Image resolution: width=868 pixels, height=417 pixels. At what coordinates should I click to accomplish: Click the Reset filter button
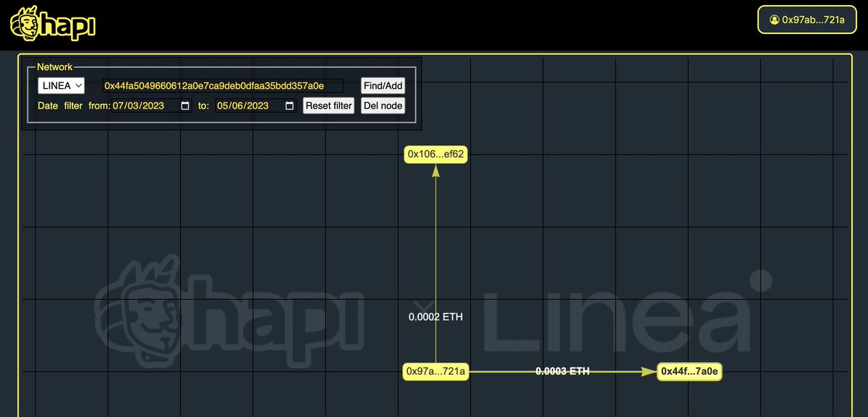pyautogui.click(x=328, y=106)
